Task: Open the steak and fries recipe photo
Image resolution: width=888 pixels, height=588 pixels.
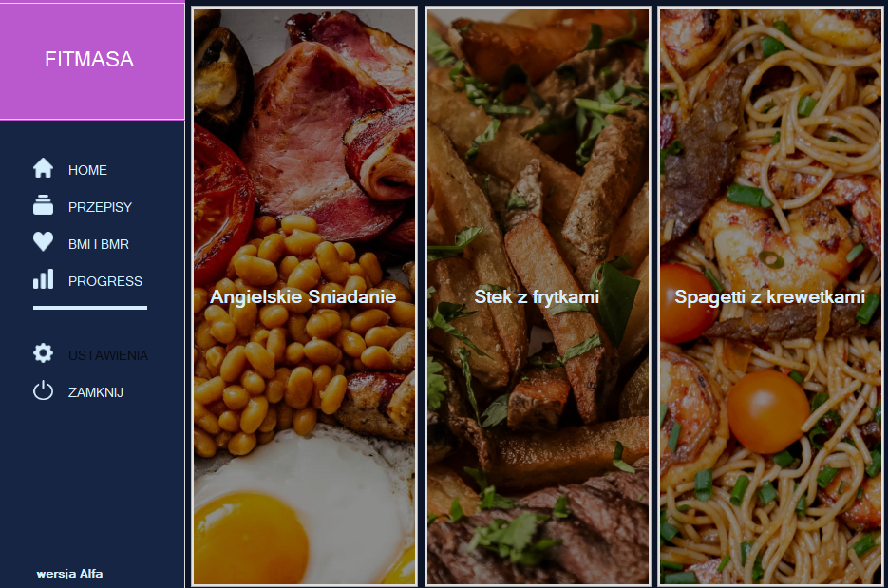Action: pos(538,295)
